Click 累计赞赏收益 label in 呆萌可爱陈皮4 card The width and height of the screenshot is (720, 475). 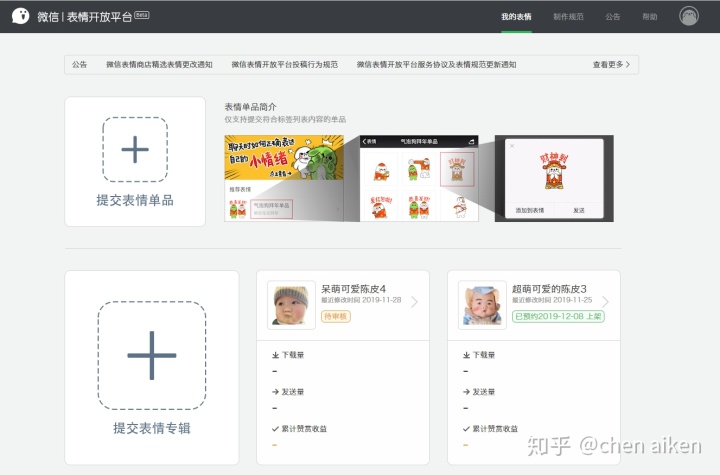tap(304, 429)
